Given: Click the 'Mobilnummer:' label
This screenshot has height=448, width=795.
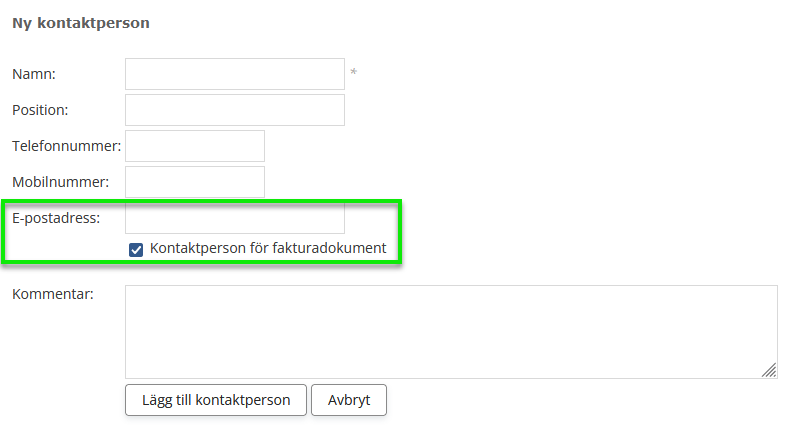Looking at the screenshot, I should click(60, 182).
